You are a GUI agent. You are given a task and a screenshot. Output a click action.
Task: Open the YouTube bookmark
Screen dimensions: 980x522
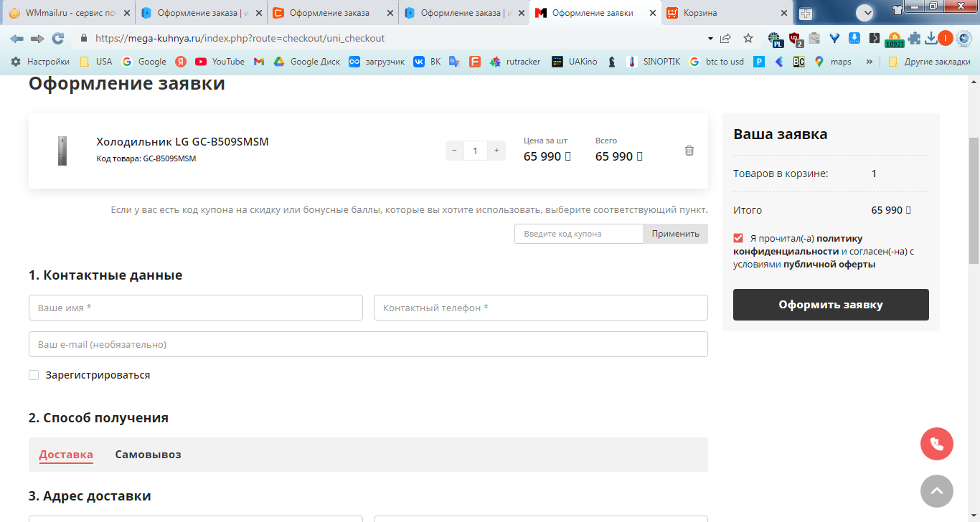[220, 62]
